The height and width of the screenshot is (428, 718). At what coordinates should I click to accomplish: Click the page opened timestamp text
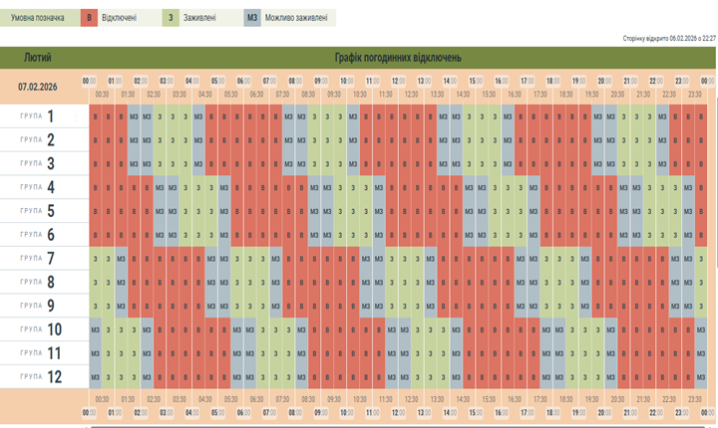(668, 38)
